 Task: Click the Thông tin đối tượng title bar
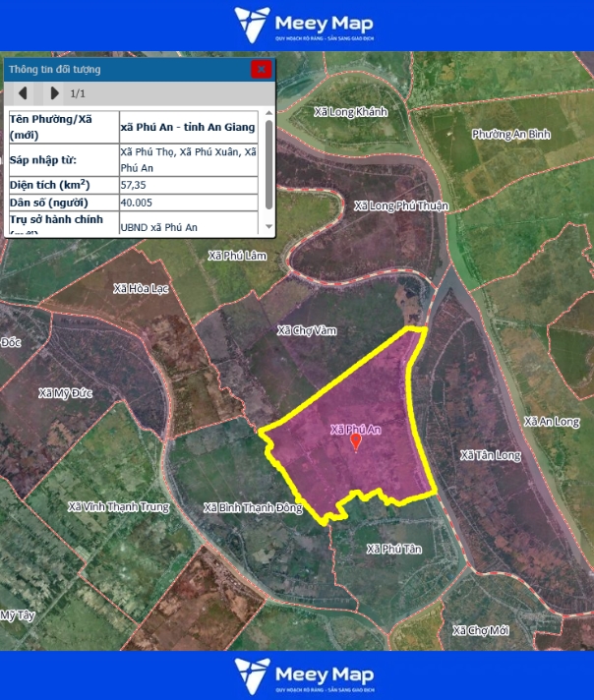click(118, 69)
